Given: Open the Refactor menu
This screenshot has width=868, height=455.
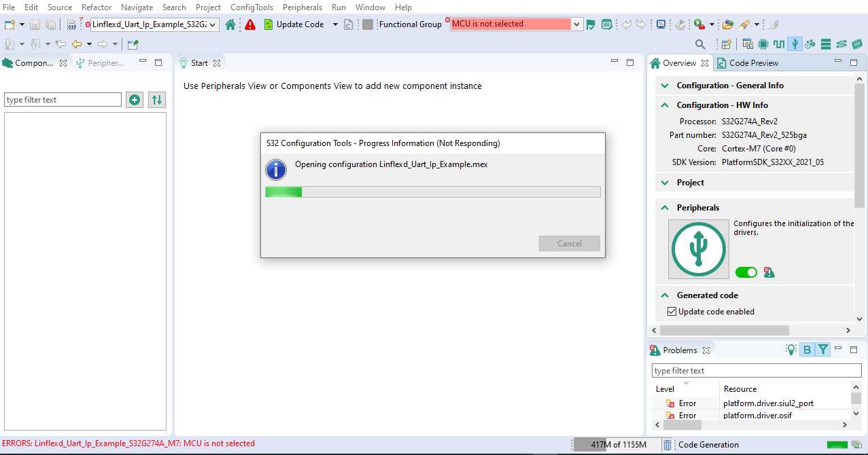Looking at the screenshot, I should 97,7.
